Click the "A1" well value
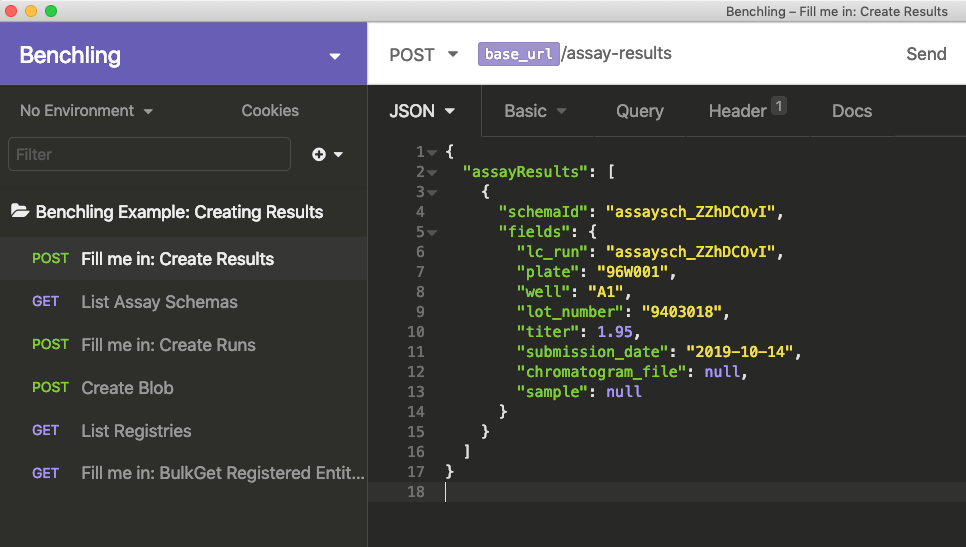966x547 pixels. (x=606, y=292)
